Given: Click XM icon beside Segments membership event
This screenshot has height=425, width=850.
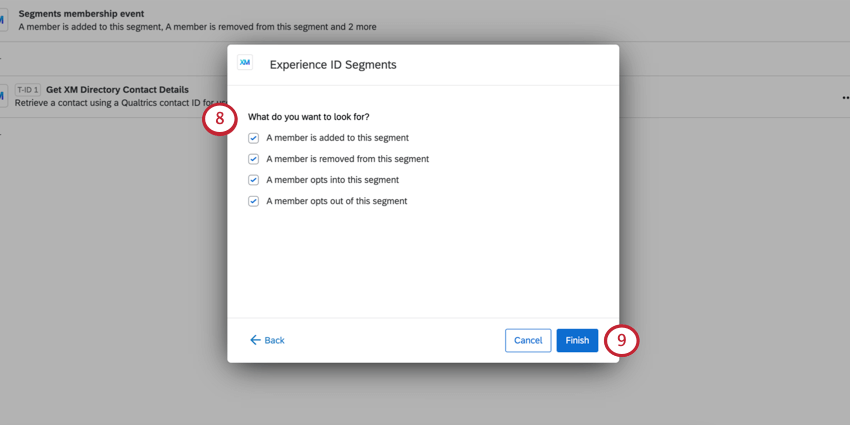Looking at the screenshot, I should click(3, 20).
